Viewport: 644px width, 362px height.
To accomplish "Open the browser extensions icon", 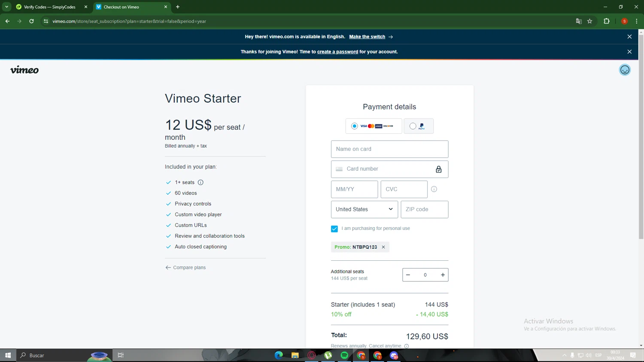I will [607, 21].
